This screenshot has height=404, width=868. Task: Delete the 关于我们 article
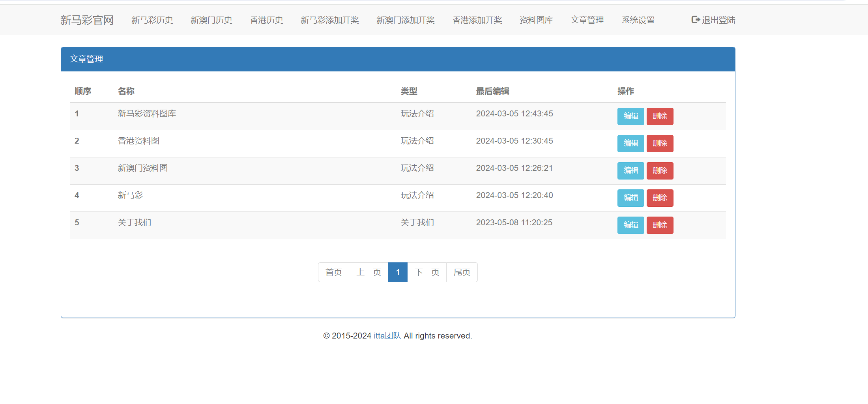[660, 225]
